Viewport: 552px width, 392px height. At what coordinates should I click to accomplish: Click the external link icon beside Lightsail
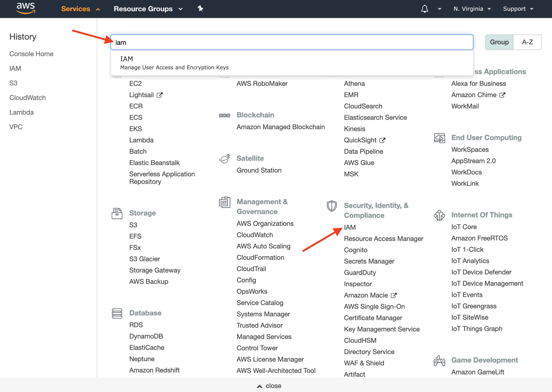coord(160,95)
